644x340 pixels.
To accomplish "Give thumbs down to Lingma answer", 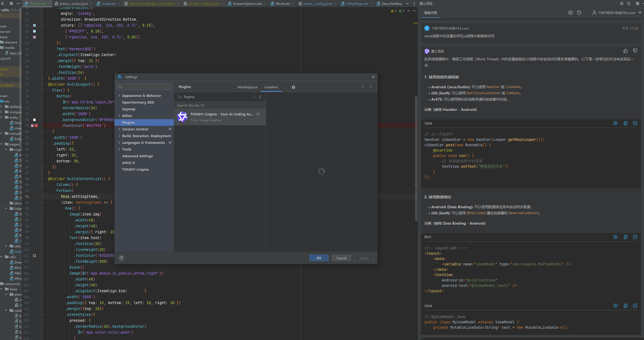I will [x=635, y=51].
